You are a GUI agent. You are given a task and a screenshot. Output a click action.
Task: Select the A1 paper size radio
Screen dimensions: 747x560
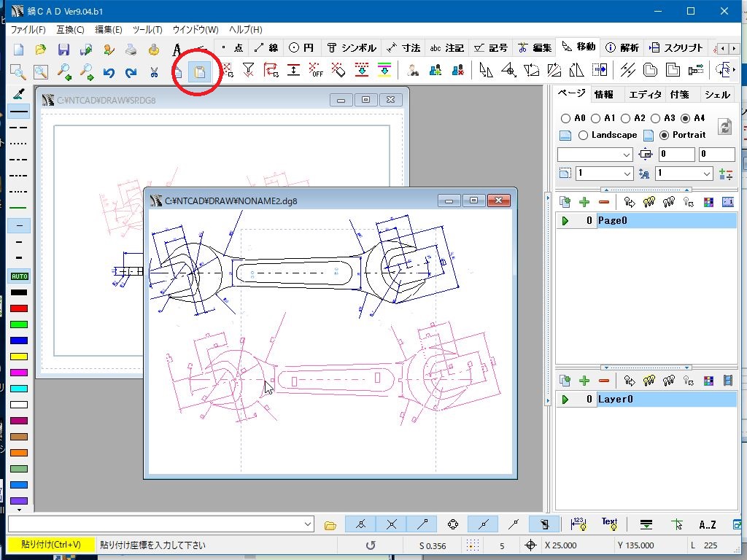(595, 118)
